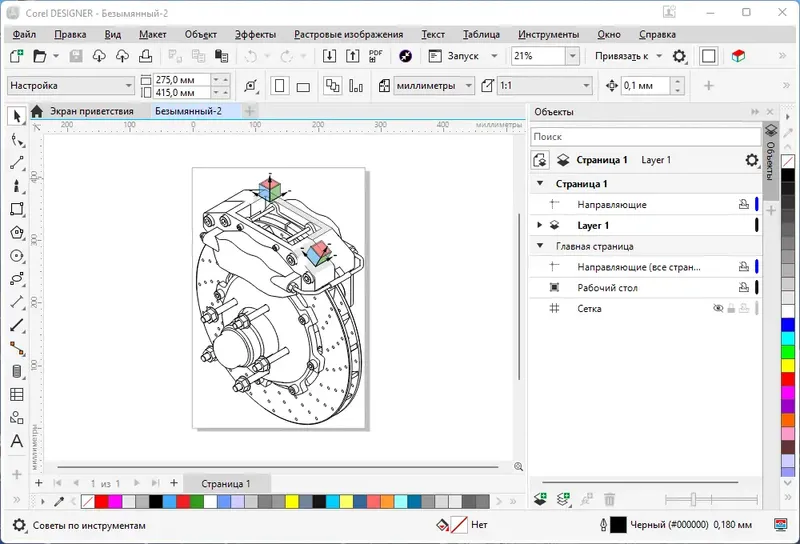
Task: Switch to Экран приветствия tab
Action: [x=91, y=111]
